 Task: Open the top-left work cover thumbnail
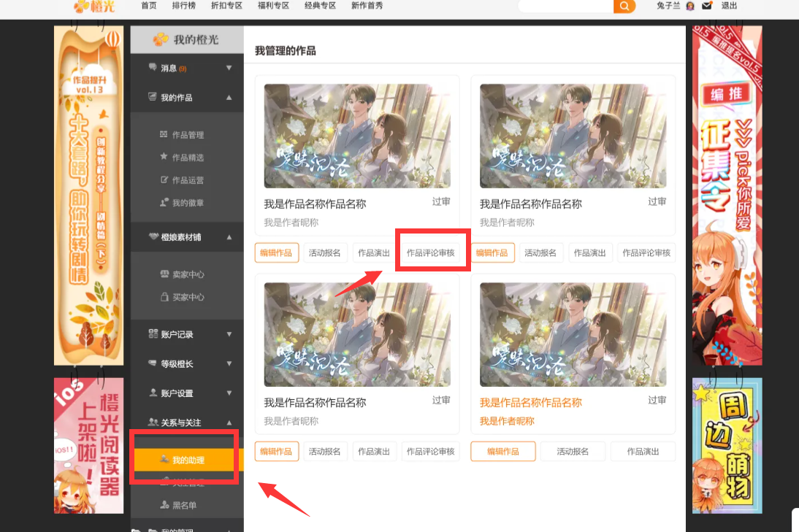357,136
